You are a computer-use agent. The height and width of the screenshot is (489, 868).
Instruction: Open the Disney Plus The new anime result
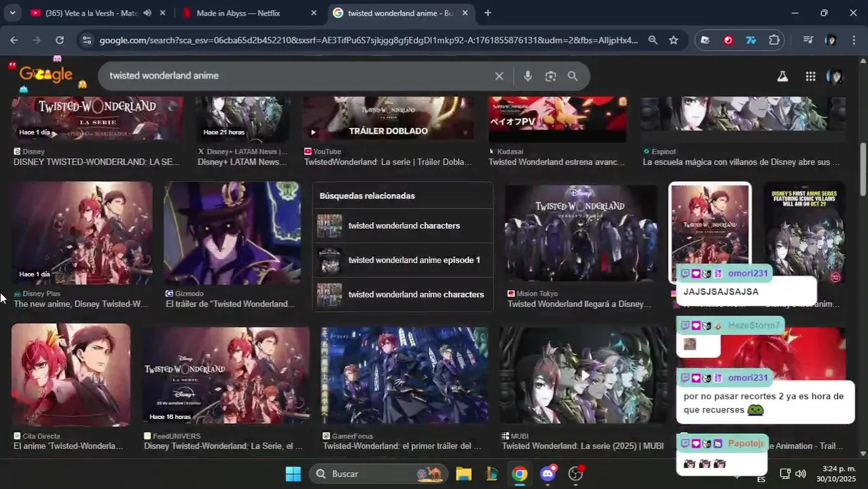tap(81, 304)
